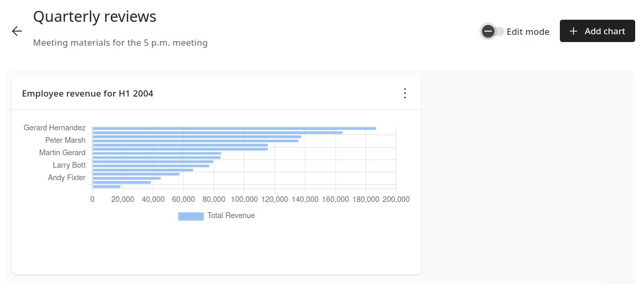The width and height of the screenshot is (644, 284).
Task: Click the back arrow icon
Action: 17,31
